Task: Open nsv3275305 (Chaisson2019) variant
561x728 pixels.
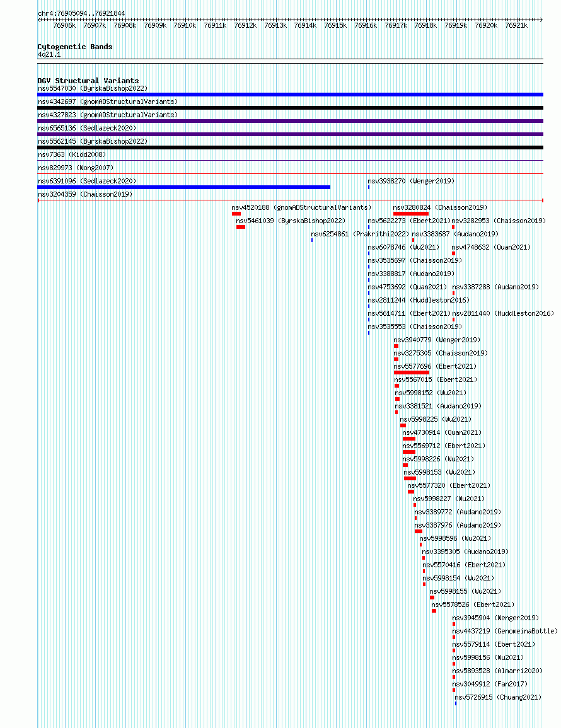Action: 441,353
